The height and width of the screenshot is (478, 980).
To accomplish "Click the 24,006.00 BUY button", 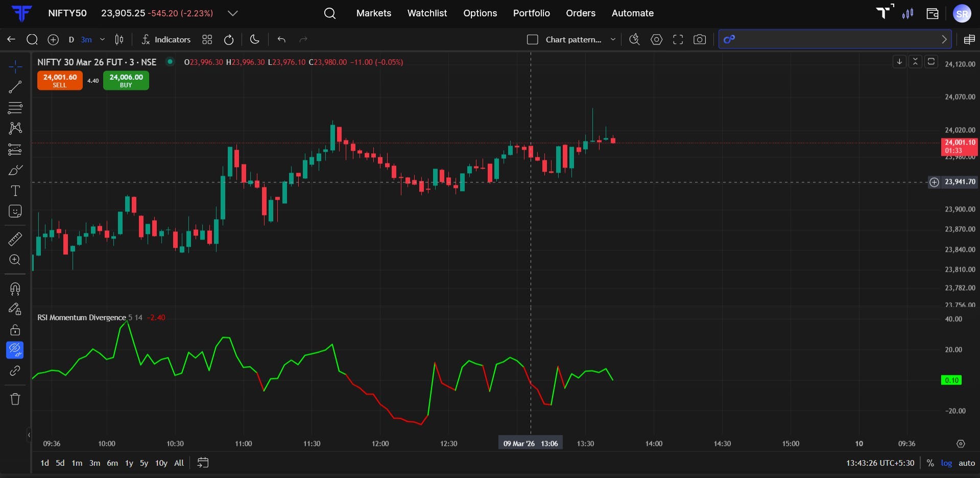I will click(x=126, y=80).
